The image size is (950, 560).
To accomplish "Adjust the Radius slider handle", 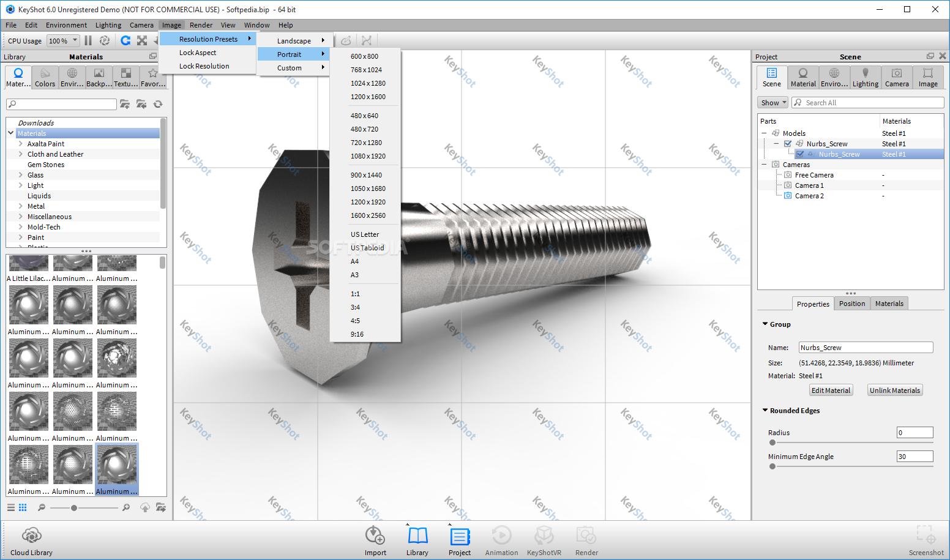I will click(772, 442).
